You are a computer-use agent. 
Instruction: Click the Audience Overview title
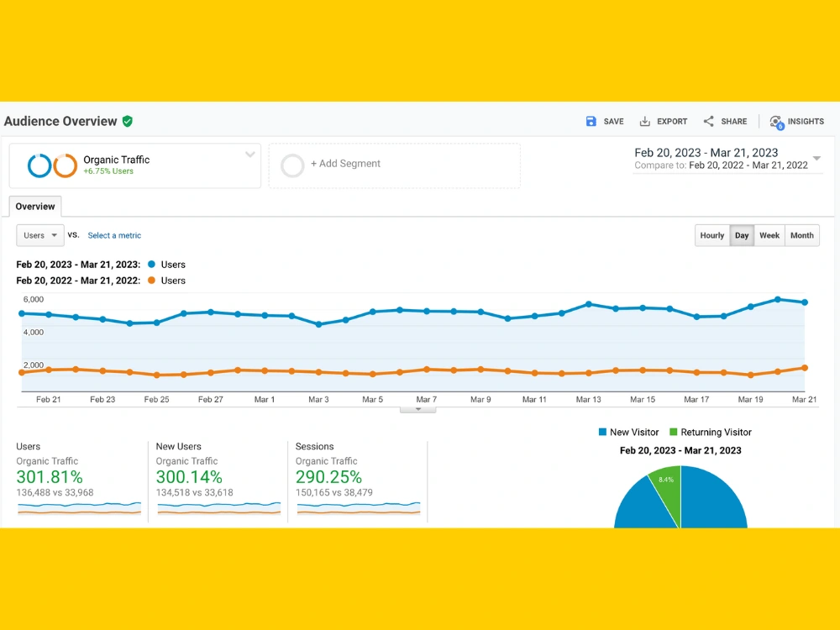point(60,121)
